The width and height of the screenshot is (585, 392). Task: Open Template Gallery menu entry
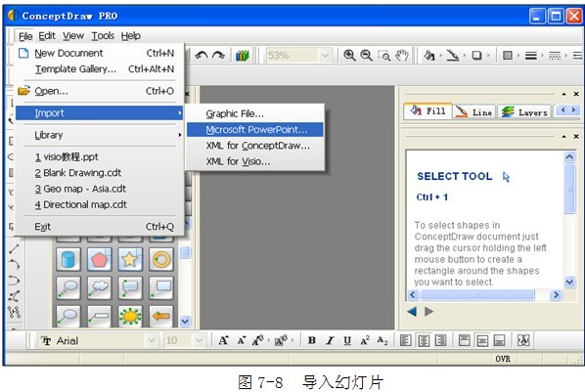tap(100, 69)
